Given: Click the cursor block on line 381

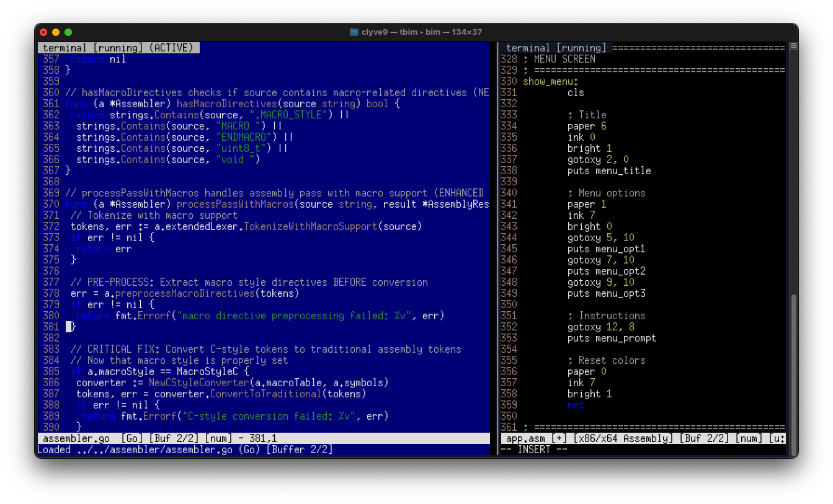Looking at the screenshot, I should coord(69,327).
